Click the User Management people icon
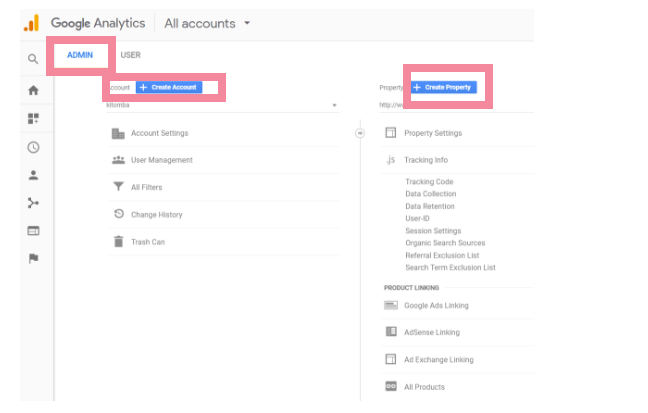 [x=119, y=160]
